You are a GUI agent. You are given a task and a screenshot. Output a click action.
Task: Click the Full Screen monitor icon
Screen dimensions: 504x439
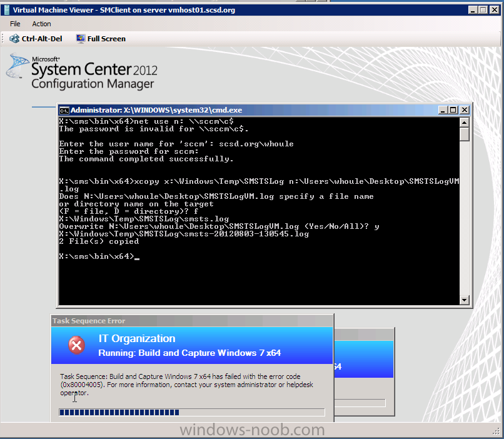[81, 39]
